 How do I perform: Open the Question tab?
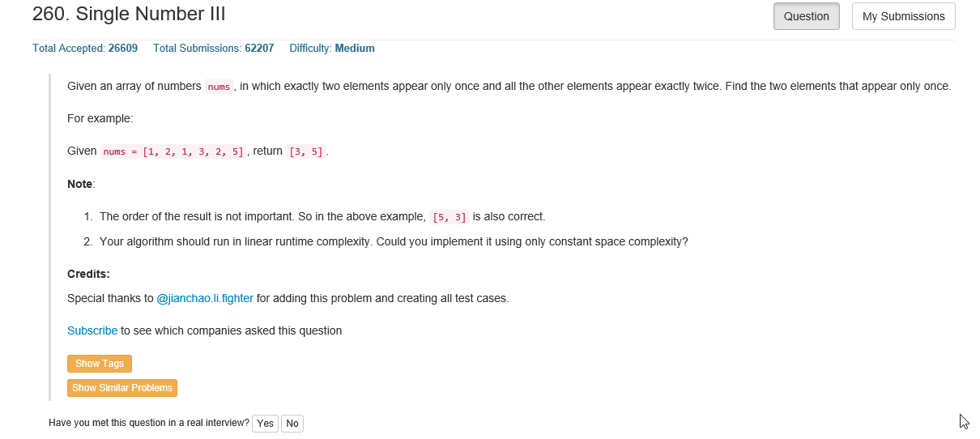pyautogui.click(x=806, y=16)
